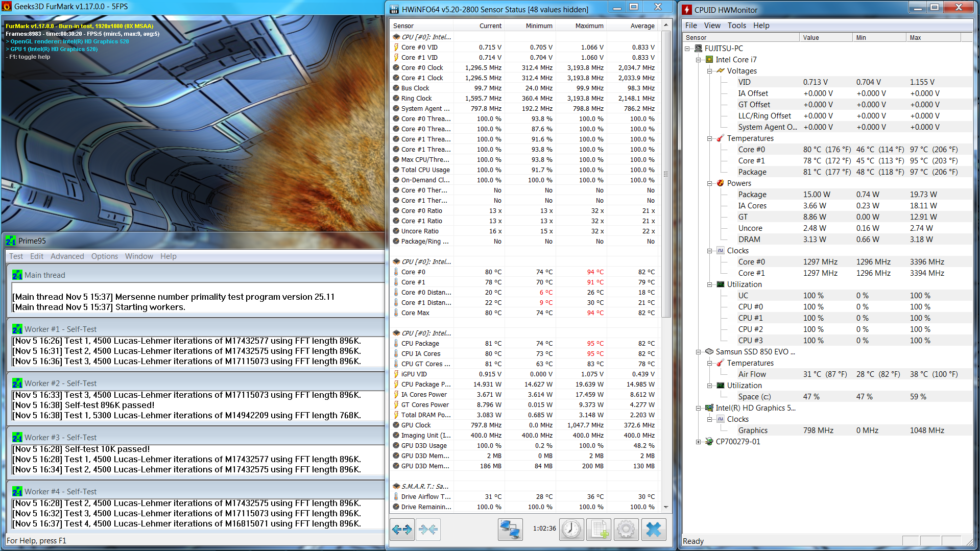
Task: Open HWMonitor File menu
Action: pyautogui.click(x=691, y=25)
